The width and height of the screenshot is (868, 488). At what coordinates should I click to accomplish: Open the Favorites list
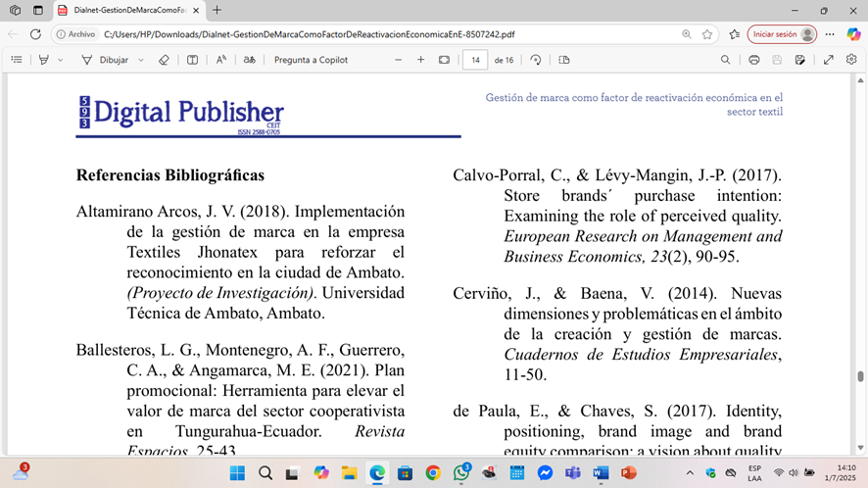735,34
